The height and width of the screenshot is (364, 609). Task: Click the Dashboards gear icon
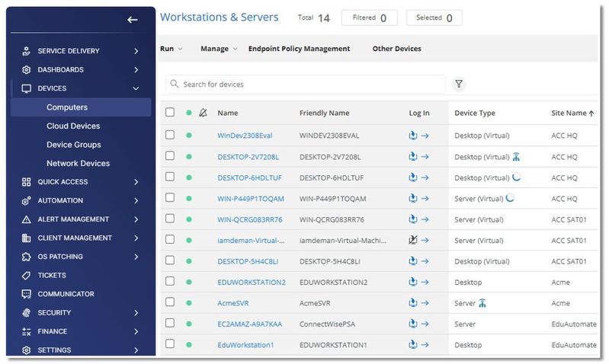26,70
